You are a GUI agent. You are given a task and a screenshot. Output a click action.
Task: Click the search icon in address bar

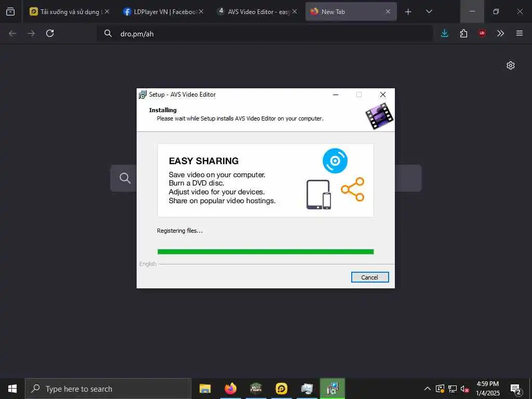coord(108,33)
